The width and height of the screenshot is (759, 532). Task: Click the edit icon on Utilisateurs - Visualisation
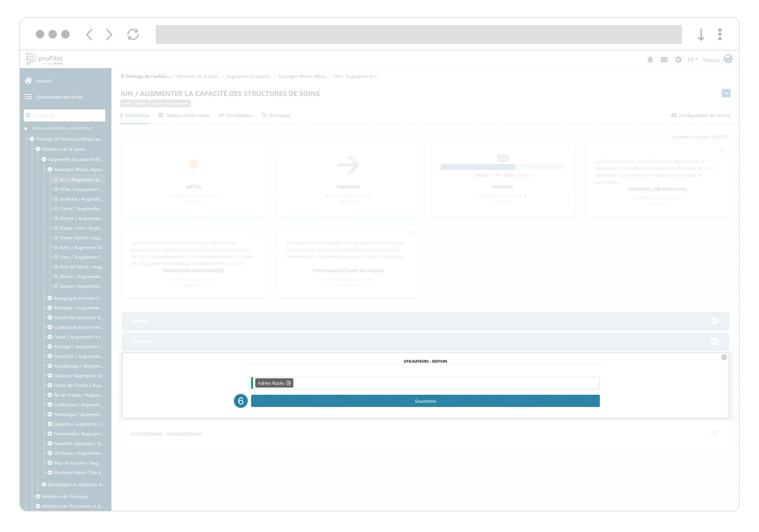715,433
